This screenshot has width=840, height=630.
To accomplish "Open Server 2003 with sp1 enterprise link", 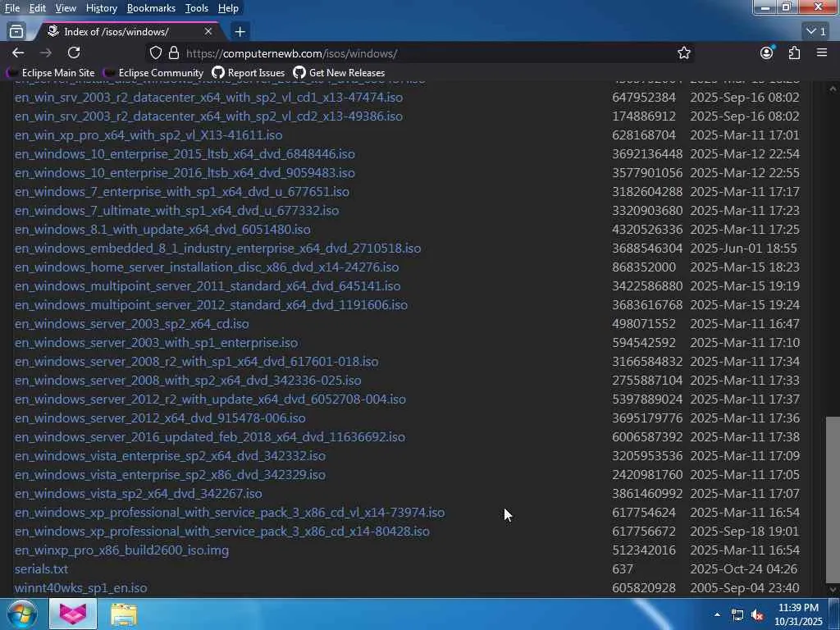I will tap(156, 343).
